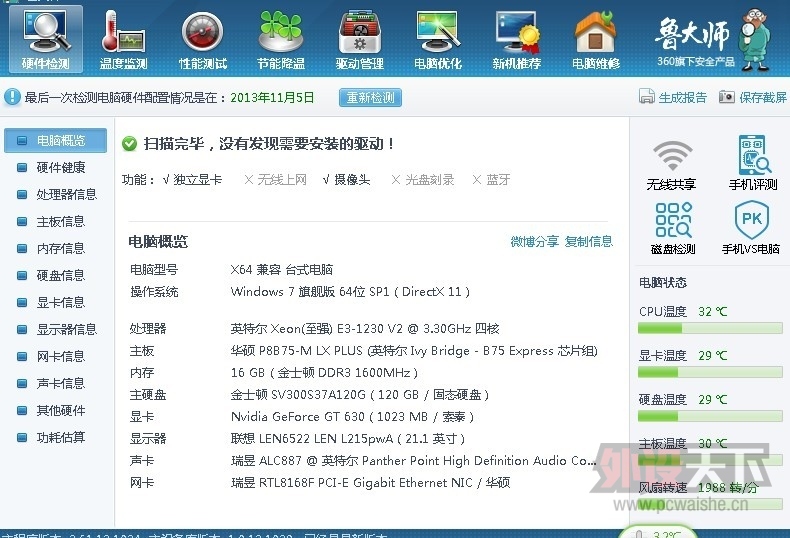Click 保存截屏 save screenshot
790x538 pixels.
click(753, 97)
